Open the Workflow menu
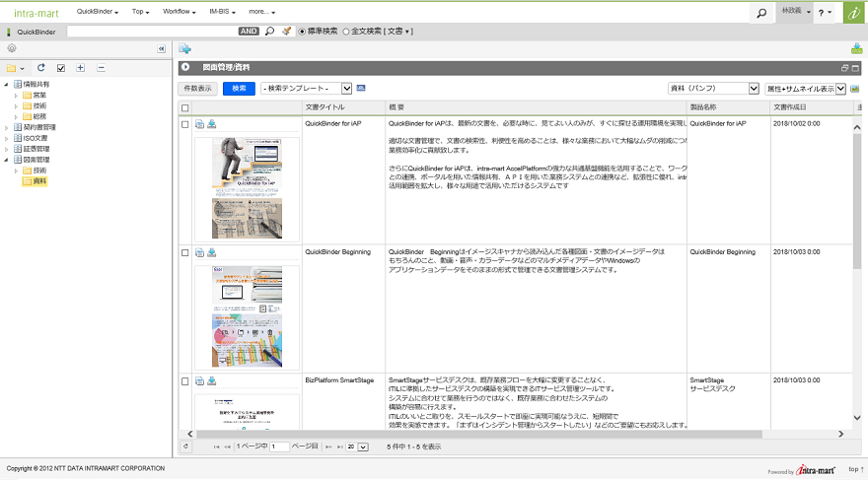 coord(179,12)
